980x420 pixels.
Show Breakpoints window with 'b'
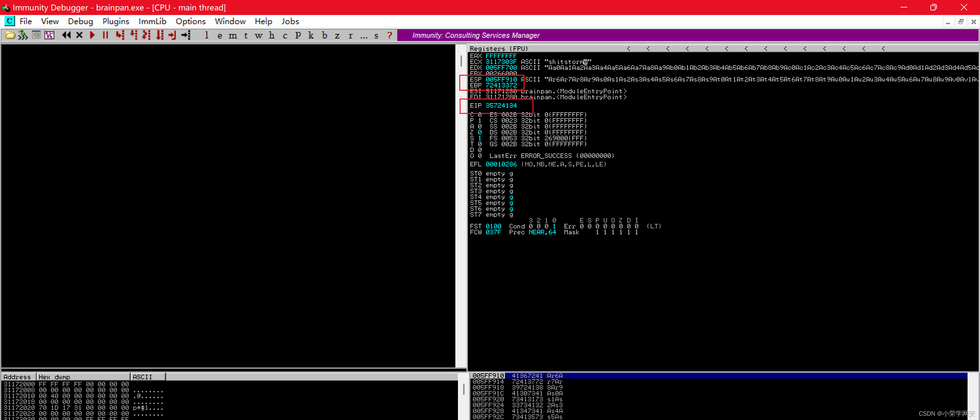324,35
